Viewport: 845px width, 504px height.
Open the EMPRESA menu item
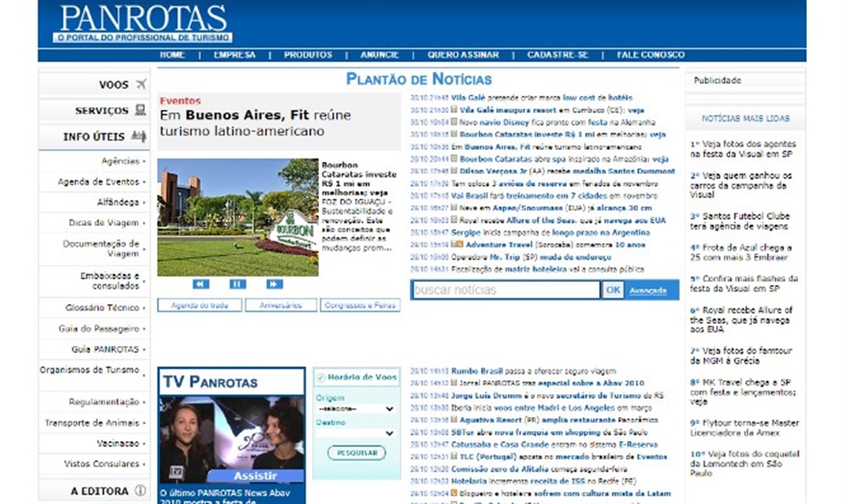click(x=235, y=55)
